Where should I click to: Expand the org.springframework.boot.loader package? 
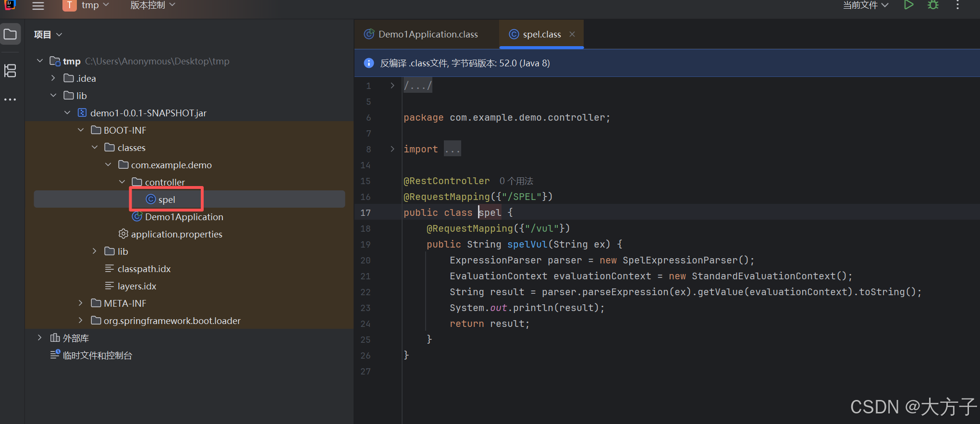[x=81, y=320]
